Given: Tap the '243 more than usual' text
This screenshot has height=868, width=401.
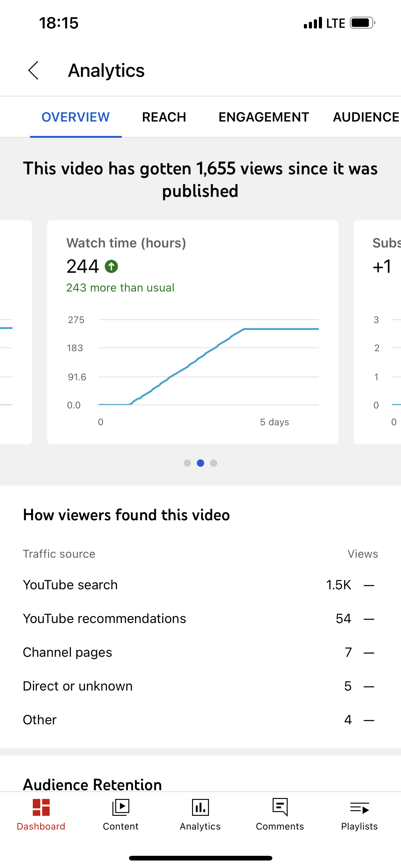Looking at the screenshot, I should tap(120, 287).
